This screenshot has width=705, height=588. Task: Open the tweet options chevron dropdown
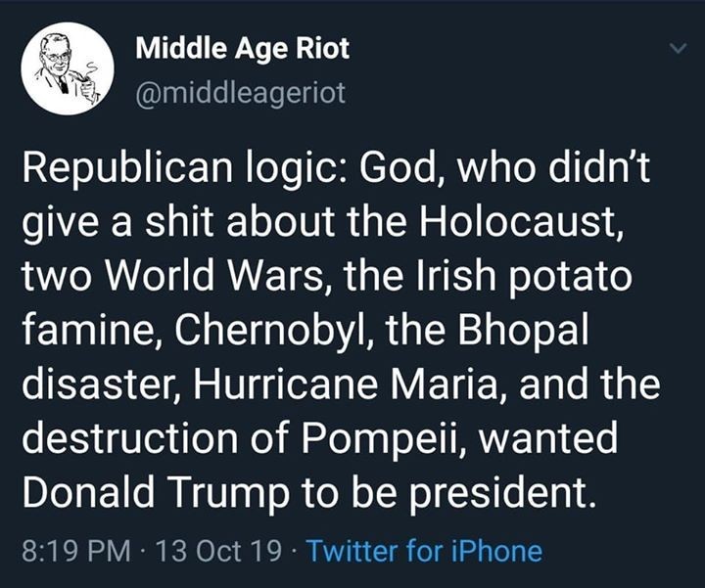coord(676,48)
